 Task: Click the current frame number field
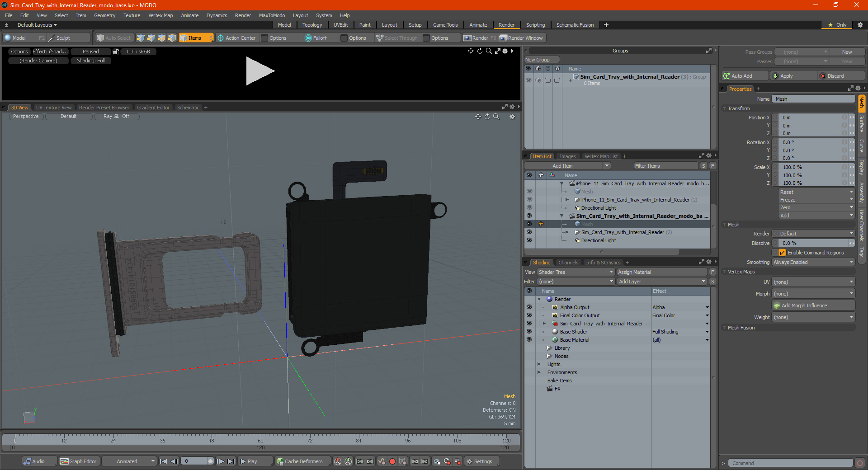194,461
